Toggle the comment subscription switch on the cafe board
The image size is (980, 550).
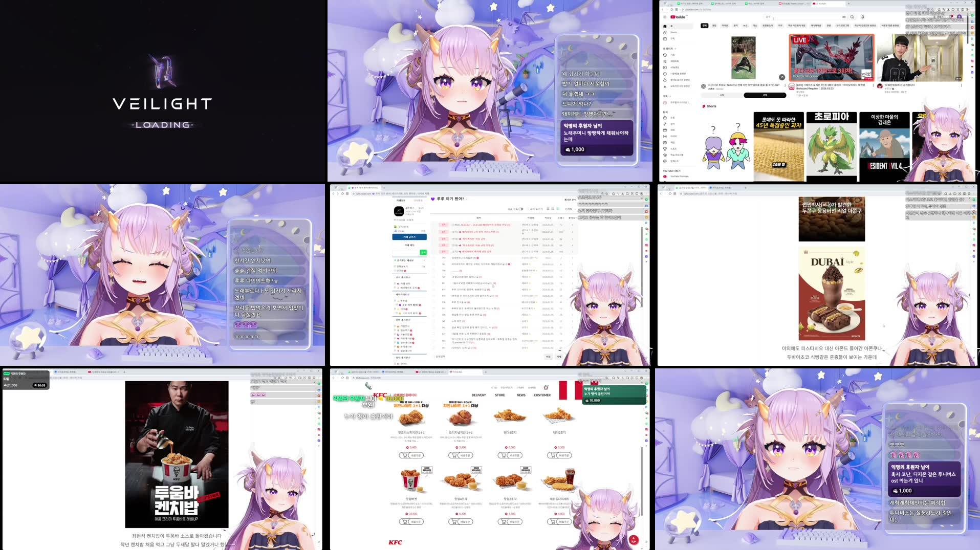pyautogui.click(x=520, y=209)
